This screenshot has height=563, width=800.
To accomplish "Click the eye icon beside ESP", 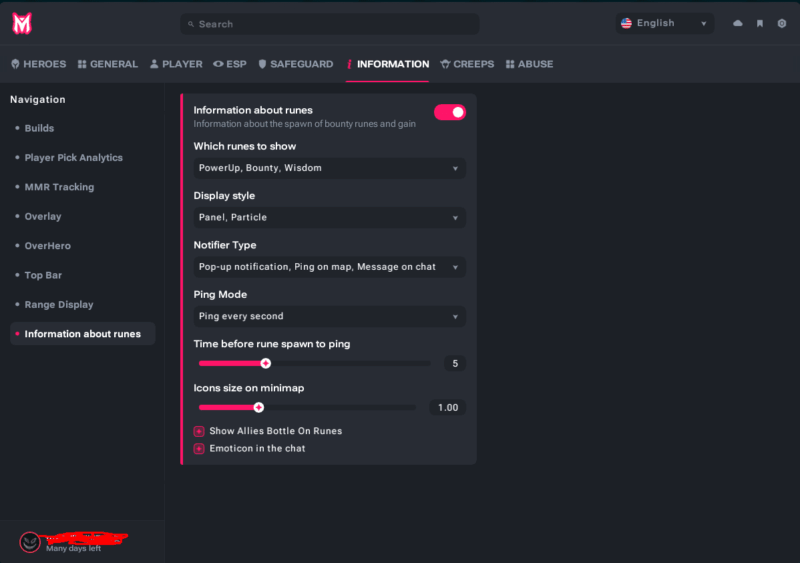I will [218, 64].
